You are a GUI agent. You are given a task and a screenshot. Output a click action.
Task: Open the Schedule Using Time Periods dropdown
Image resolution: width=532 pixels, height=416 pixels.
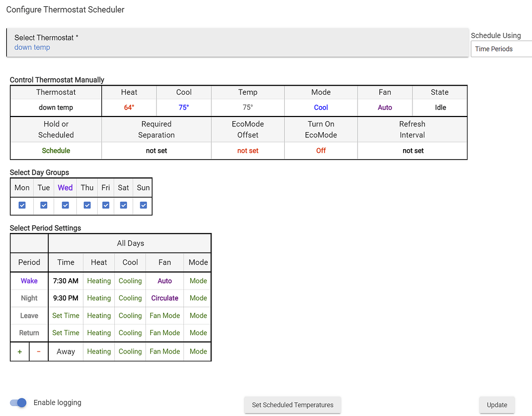point(500,49)
